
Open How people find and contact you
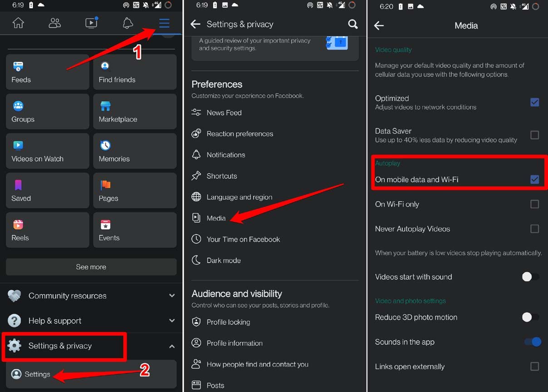275,364
